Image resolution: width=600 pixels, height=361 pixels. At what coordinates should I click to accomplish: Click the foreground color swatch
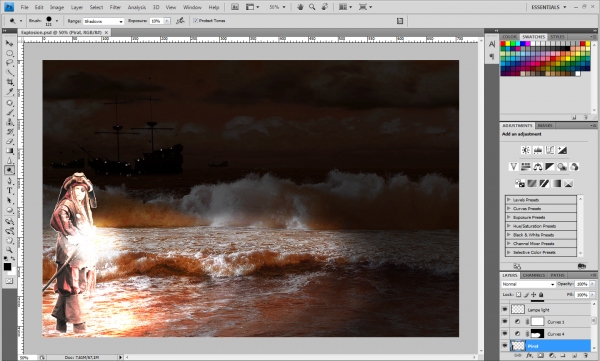coord(7,266)
